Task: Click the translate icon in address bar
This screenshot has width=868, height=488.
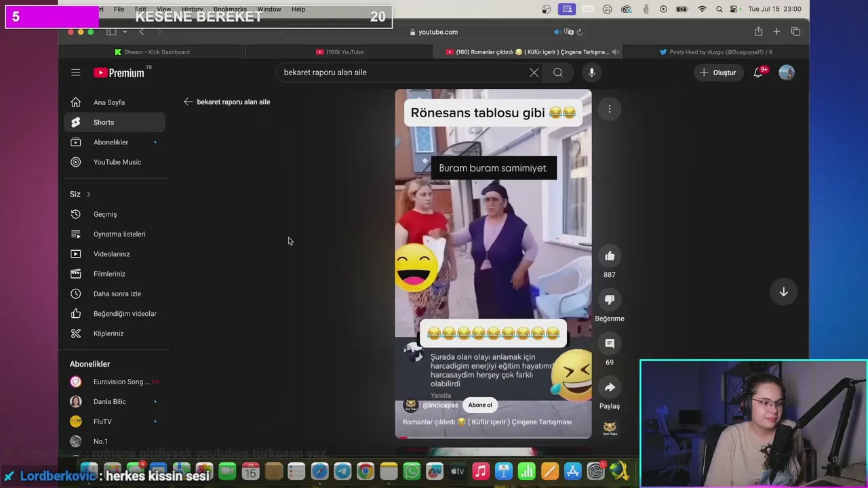Action: [569, 32]
